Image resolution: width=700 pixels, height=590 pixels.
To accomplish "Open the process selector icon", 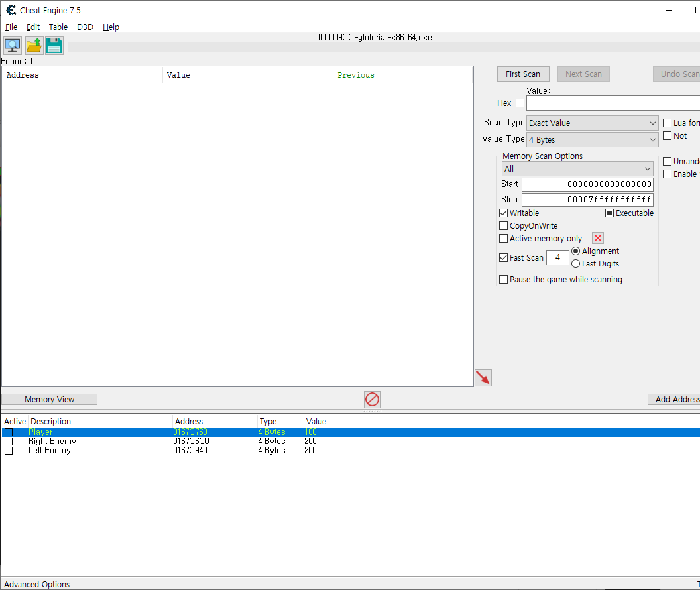I will point(12,46).
